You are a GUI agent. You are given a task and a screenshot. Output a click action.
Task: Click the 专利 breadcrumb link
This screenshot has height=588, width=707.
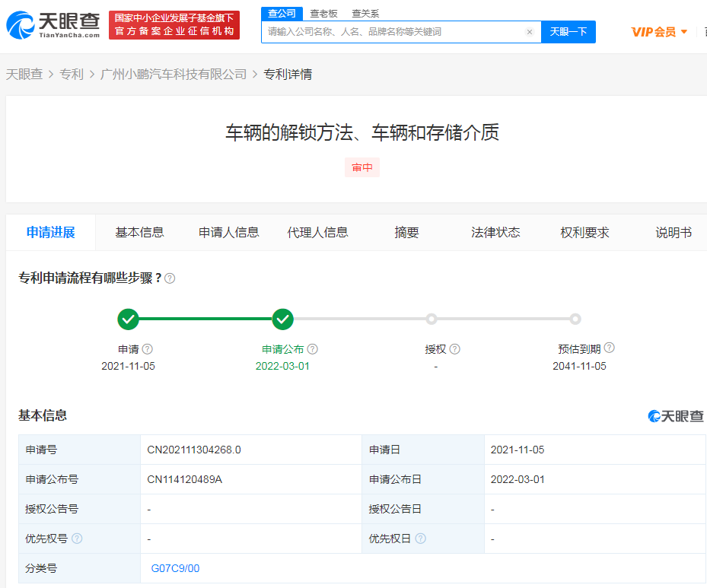pos(72,75)
